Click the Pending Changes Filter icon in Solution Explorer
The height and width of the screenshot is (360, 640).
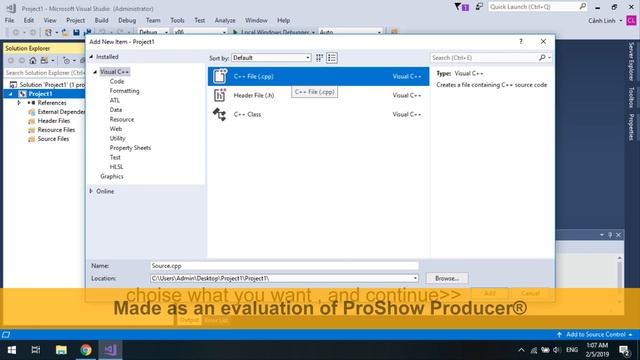coord(67,60)
